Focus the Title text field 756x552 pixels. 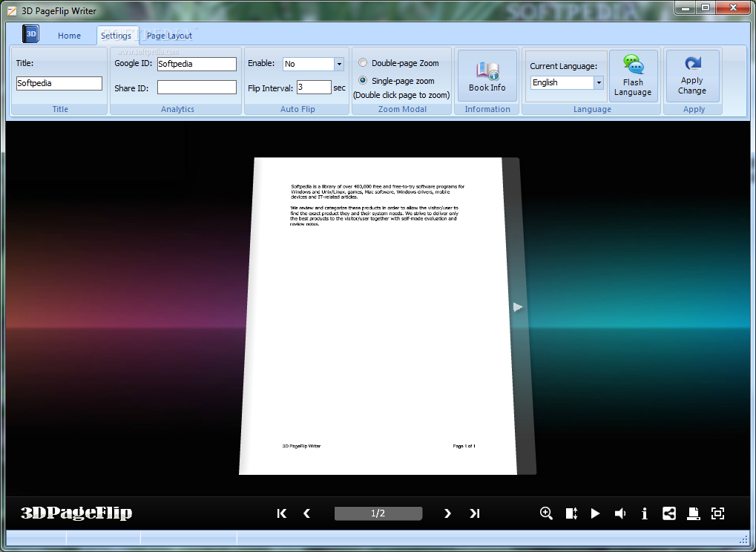(x=59, y=83)
